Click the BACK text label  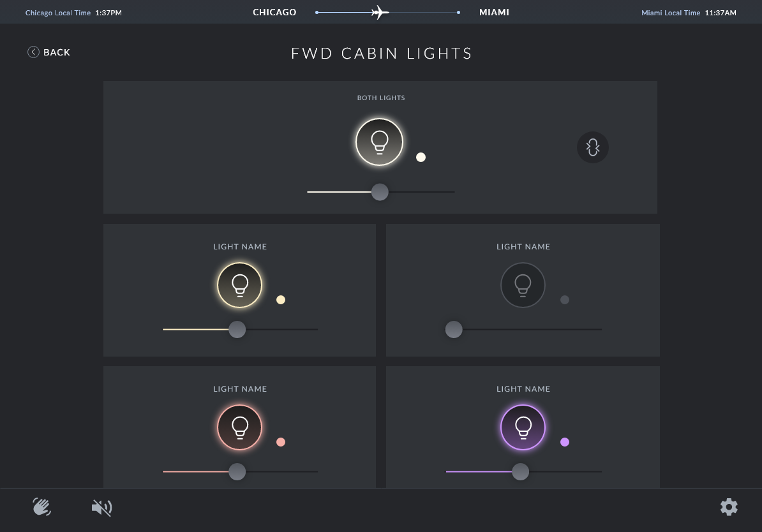pyautogui.click(x=57, y=52)
